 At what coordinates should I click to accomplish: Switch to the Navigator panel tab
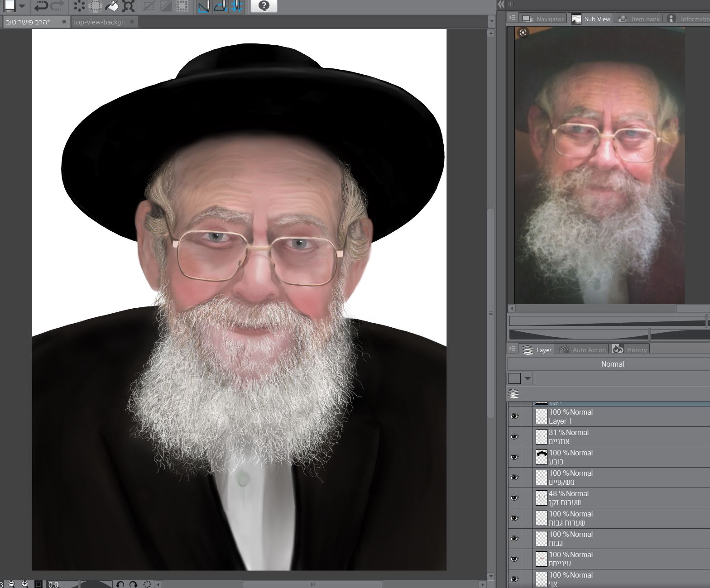pyautogui.click(x=543, y=19)
